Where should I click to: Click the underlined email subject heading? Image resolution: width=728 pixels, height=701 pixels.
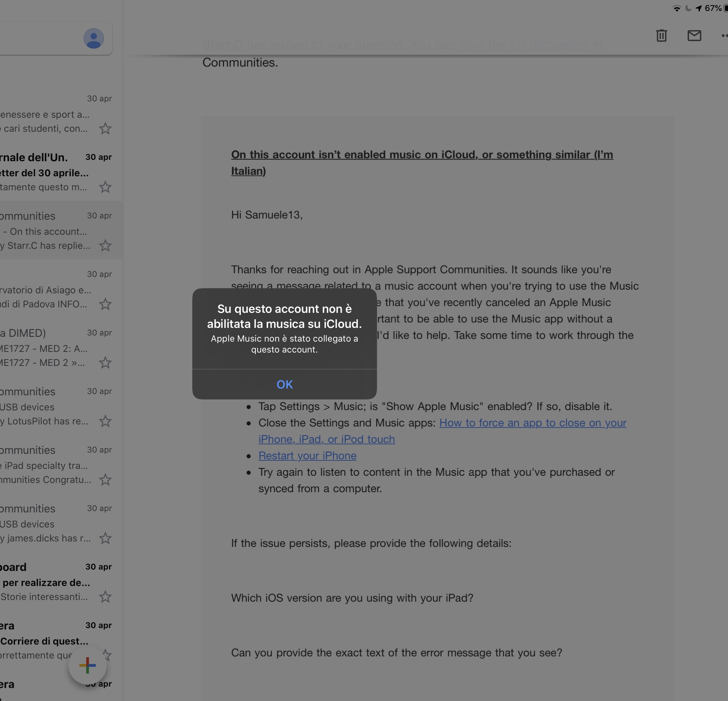421,155
